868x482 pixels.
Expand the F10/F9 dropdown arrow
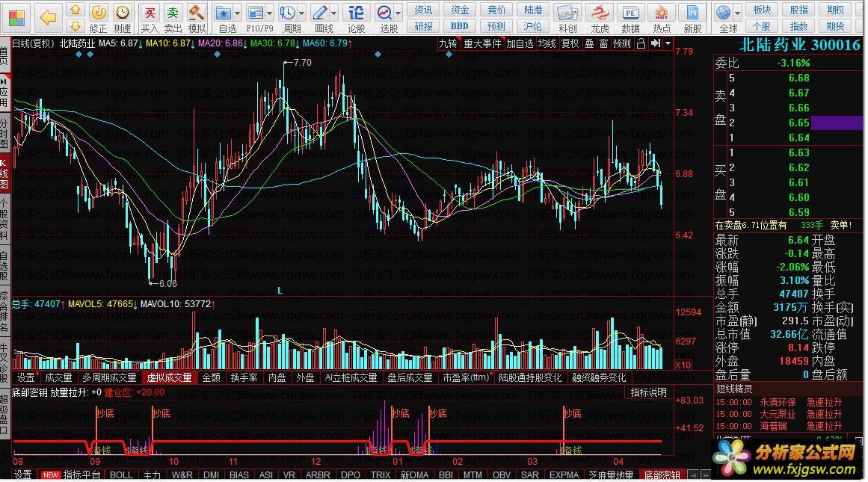coord(270,12)
